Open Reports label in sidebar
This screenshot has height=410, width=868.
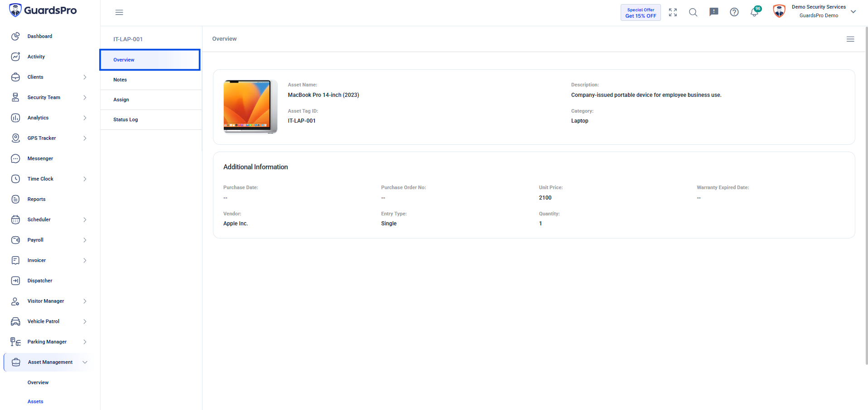tap(36, 199)
